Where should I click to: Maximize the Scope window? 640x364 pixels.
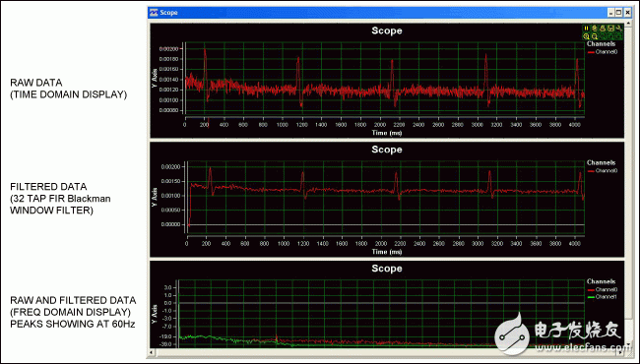pos(618,13)
